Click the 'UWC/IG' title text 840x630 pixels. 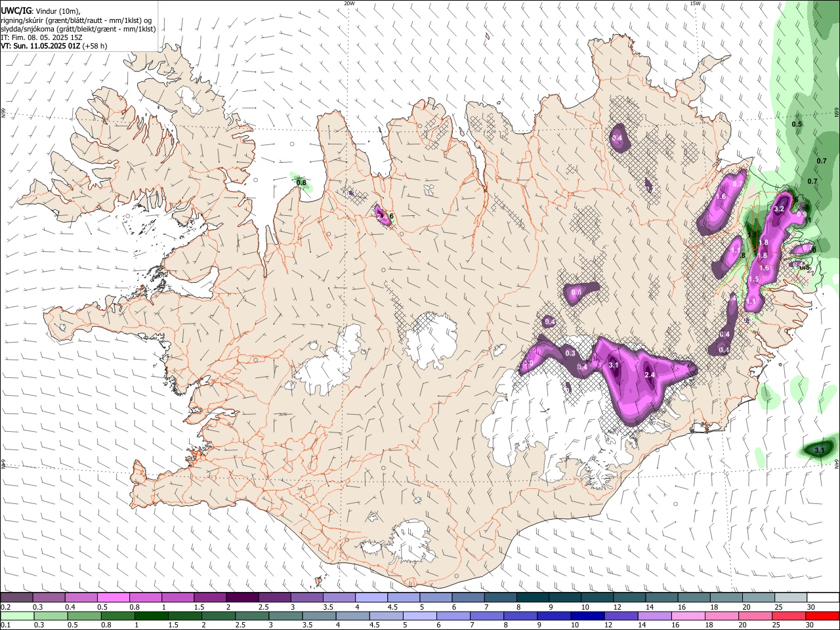(x=16, y=11)
